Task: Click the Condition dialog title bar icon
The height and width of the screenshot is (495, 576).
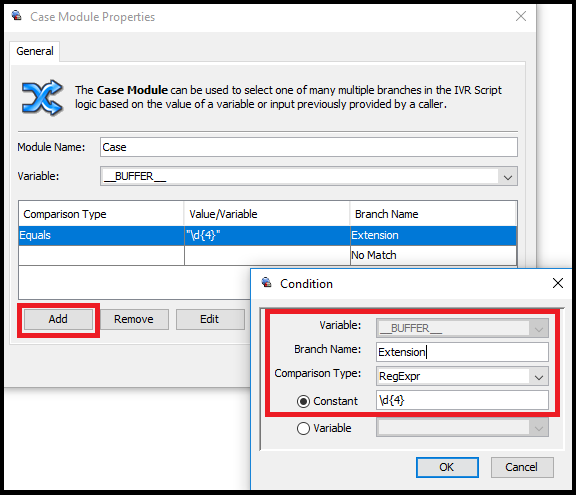Action: coord(267,283)
